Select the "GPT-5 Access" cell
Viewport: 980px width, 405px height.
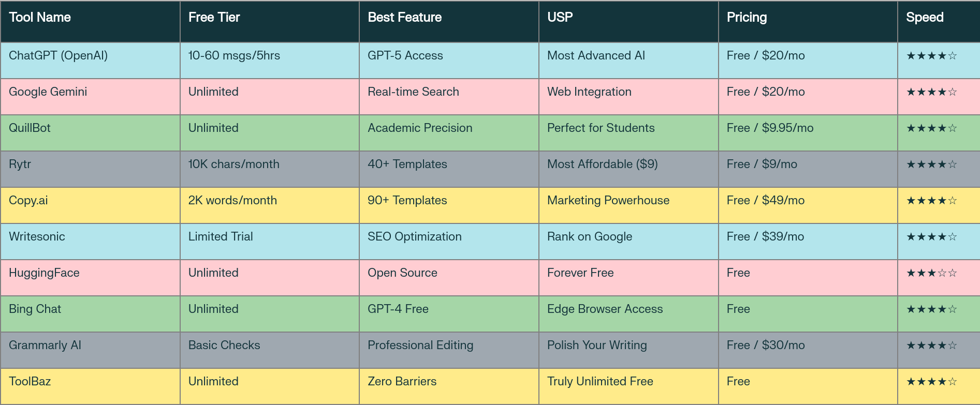(x=405, y=56)
